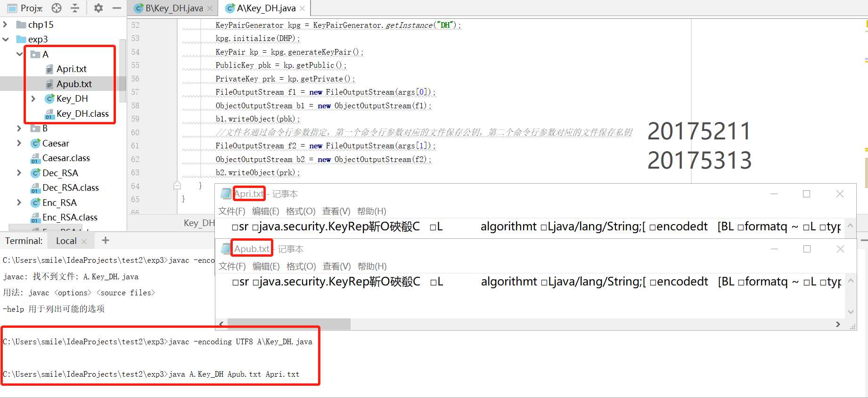The image size is (868, 398).
Task: Open 格式(O) menu in Apub.txt Notepad
Action: point(301,266)
